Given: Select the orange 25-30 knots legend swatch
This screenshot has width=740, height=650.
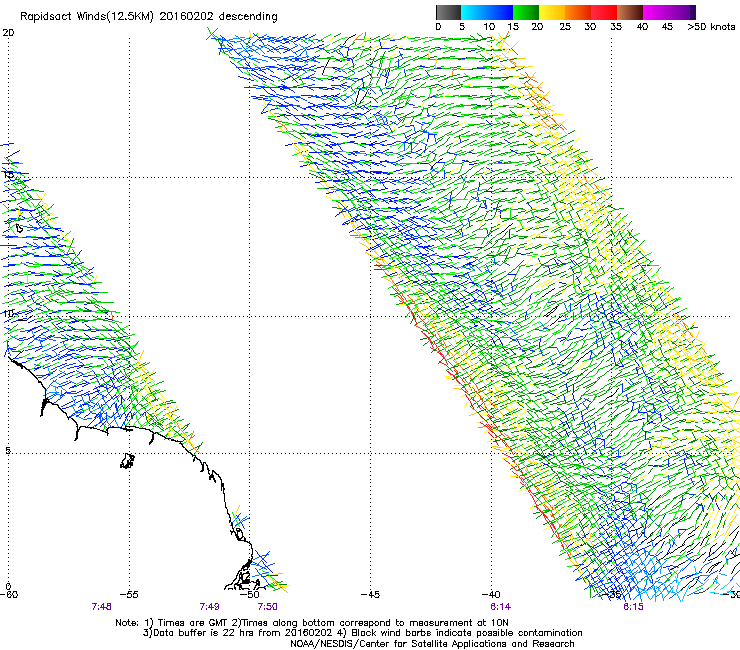Looking at the screenshot, I should pos(578,12).
